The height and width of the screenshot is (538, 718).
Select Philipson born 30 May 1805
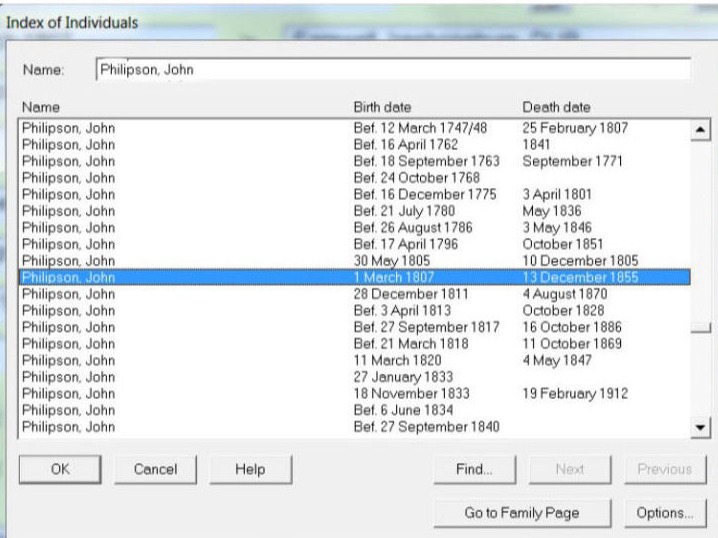pyautogui.click(x=354, y=261)
